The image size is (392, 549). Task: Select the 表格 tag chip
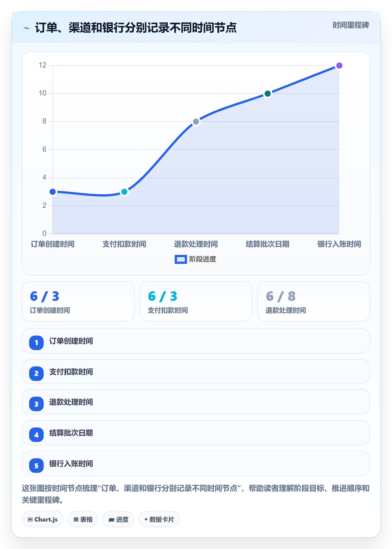[83, 519]
